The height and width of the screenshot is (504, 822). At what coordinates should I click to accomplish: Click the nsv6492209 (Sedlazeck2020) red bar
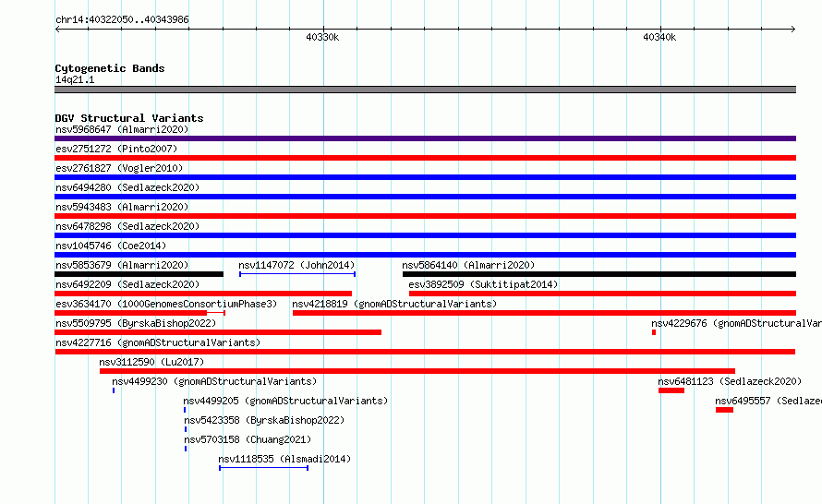click(203, 294)
